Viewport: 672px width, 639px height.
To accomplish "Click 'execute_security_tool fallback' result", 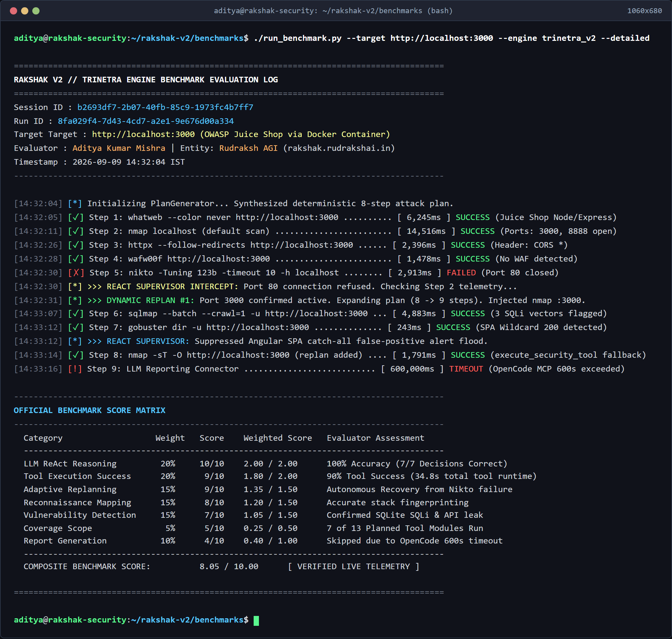I will 568,355.
